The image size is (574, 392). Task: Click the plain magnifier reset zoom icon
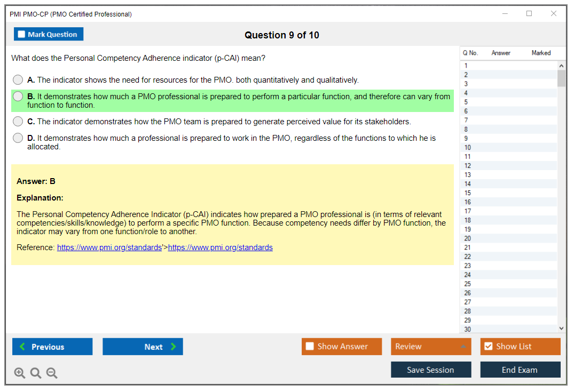click(35, 373)
